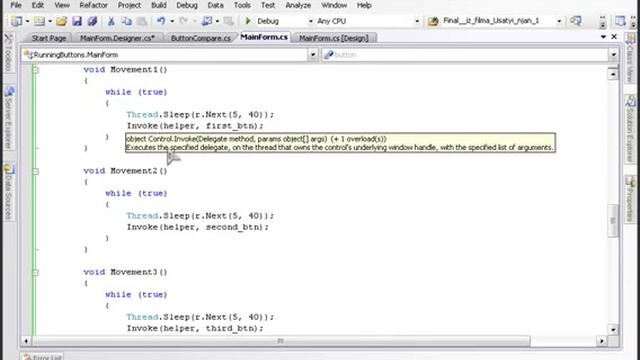Click the Find in Files icon
Image resolution: width=640 pixels, height=360 pixels.
tap(433, 21)
